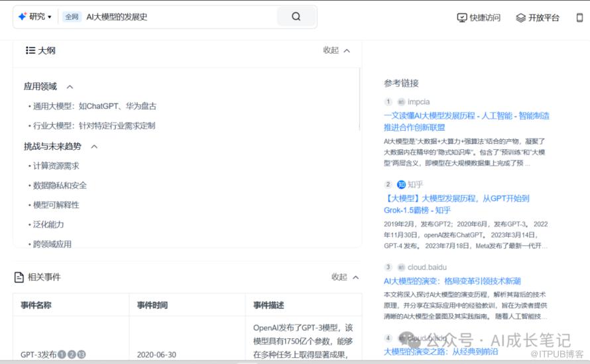
Task: Click reference number 1 badge
Action: point(388,101)
